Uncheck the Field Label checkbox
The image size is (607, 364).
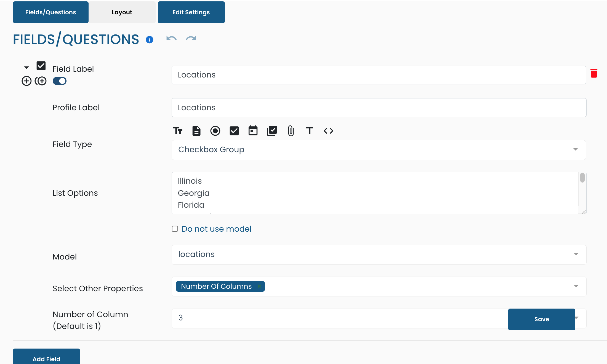click(41, 66)
